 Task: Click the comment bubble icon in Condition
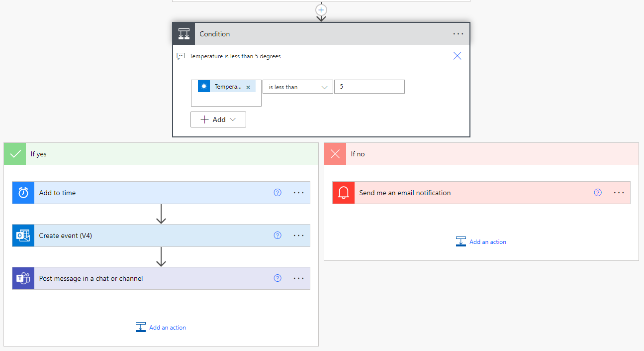pyautogui.click(x=181, y=56)
